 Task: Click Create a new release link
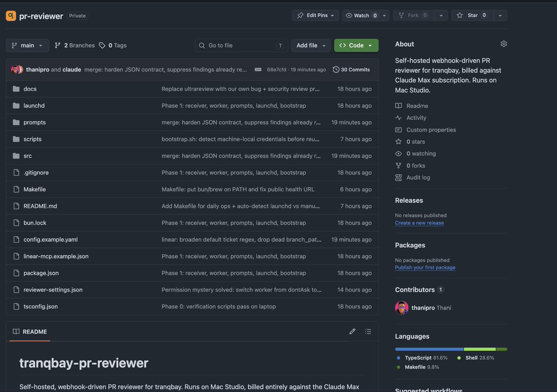coord(419,223)
